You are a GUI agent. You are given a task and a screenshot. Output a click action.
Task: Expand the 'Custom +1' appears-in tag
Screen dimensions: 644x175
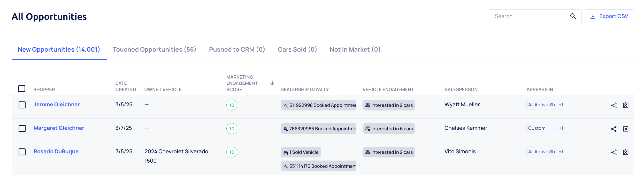(x=546, y=128)
